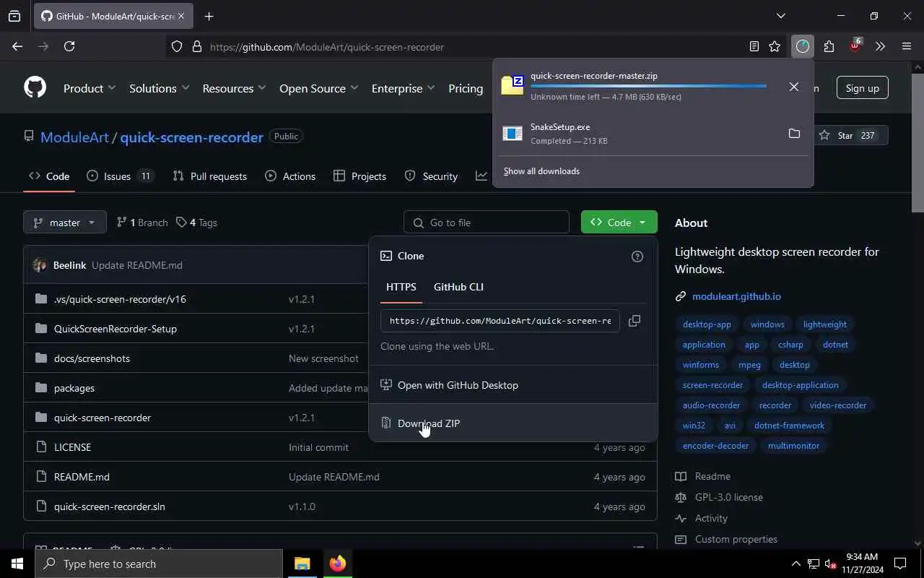Open the Issues tab
924x578 pixels.
pos(121,176)
